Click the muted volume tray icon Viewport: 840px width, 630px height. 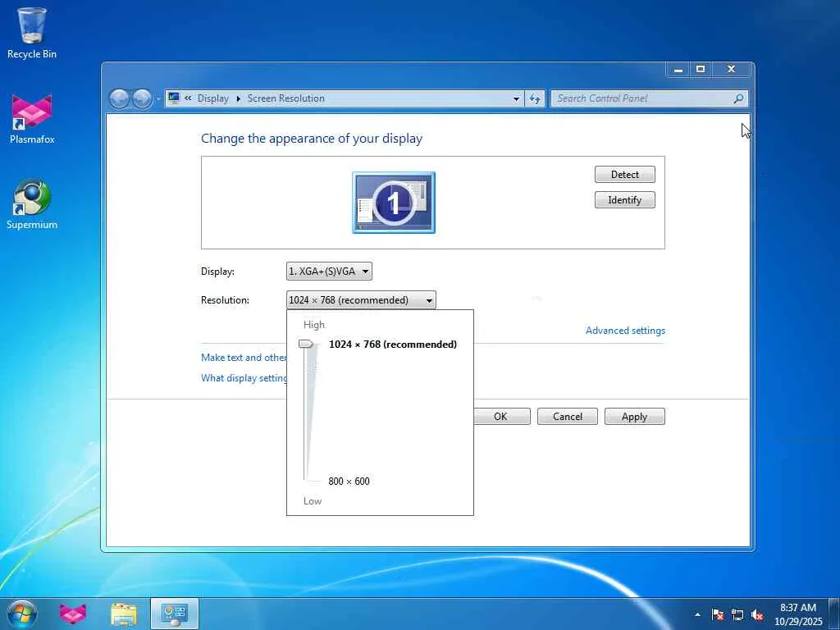coord(757,614)
